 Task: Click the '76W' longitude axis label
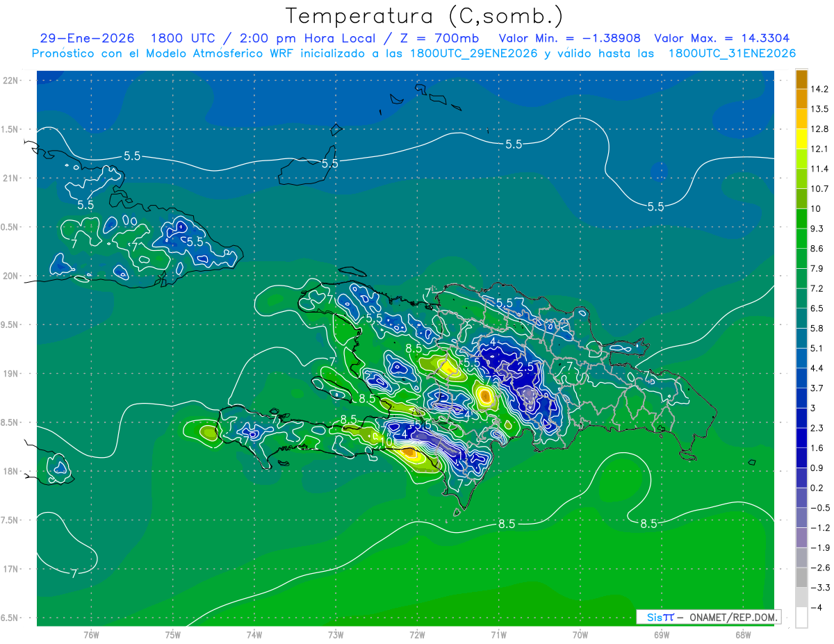coord(91,635)
